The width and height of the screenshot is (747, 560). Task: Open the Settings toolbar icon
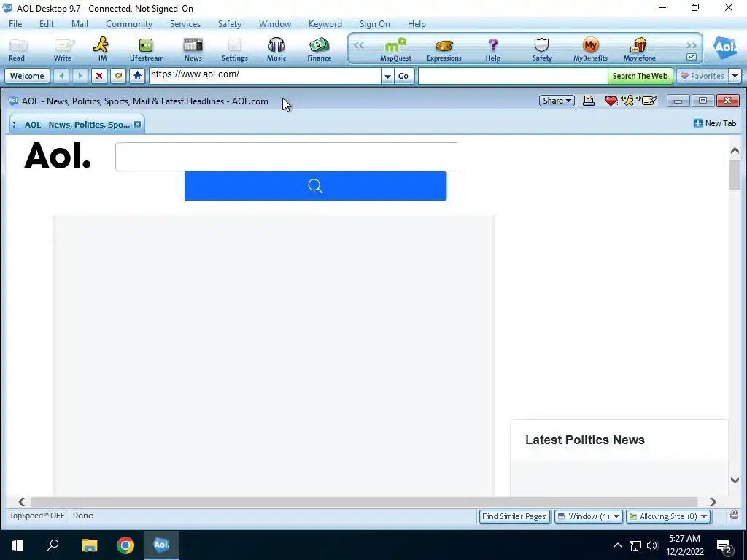pyautogui.click(x=234, y=50)
